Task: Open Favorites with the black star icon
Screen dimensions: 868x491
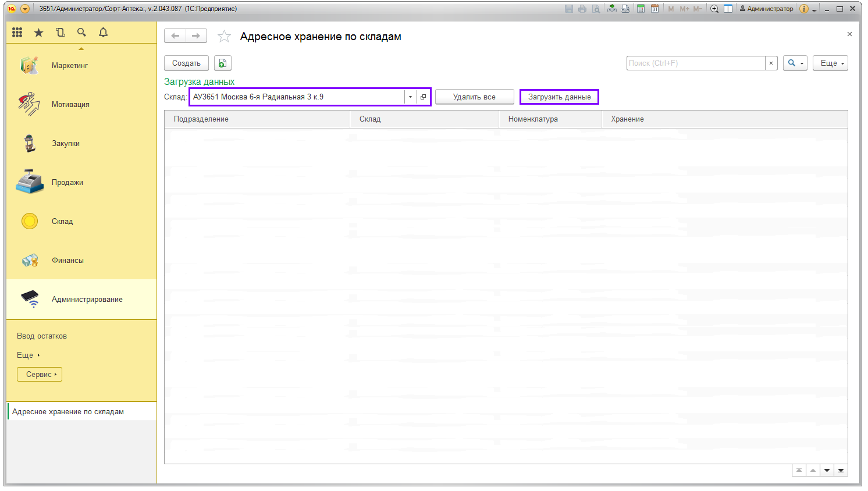Action: (39, 33)
